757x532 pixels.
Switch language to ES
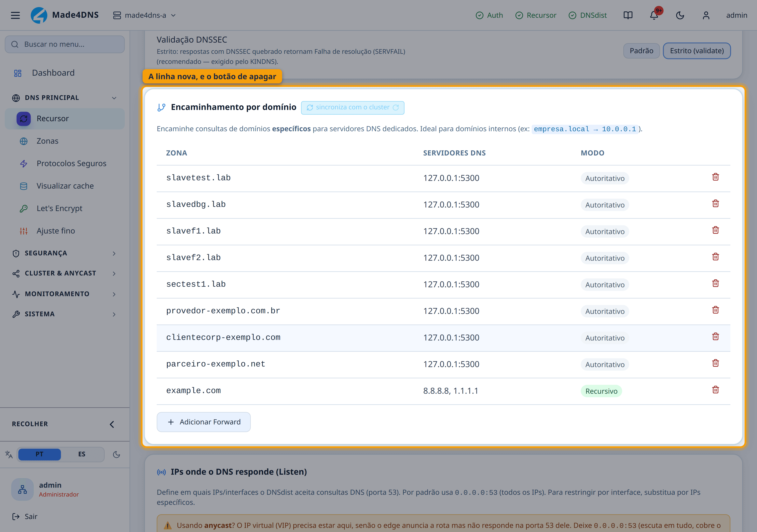[x=82, y=454]
